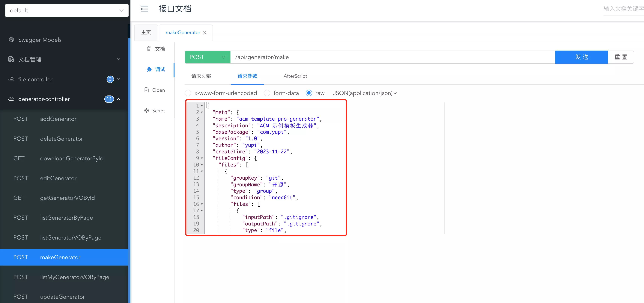644x303 pixels.
Task: Open the 调试 side tab
Action: 156,69
